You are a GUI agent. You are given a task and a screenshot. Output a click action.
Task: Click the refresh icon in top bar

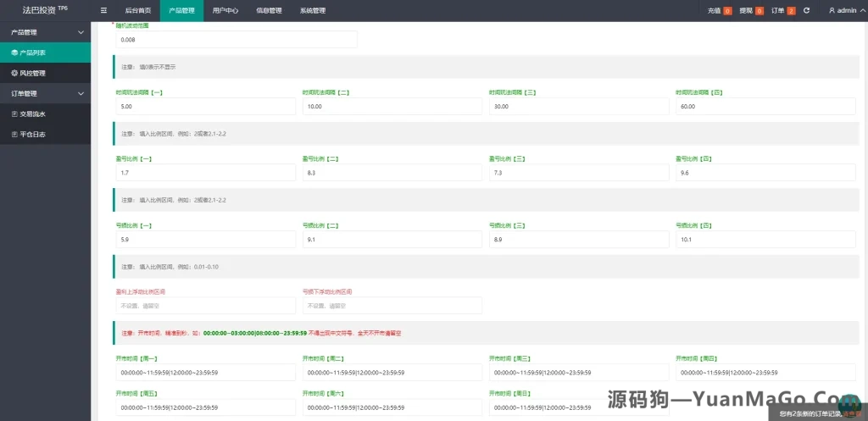pyautogui.click(x=806, y=11)
